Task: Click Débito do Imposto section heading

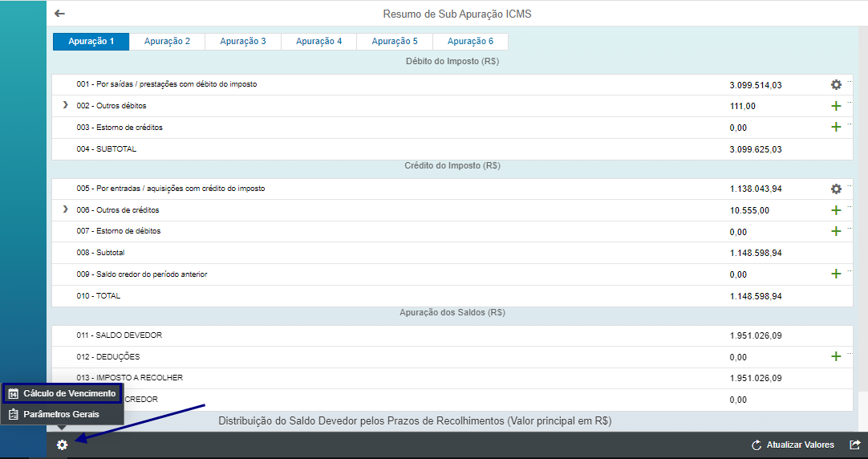Action: point(452,62)
